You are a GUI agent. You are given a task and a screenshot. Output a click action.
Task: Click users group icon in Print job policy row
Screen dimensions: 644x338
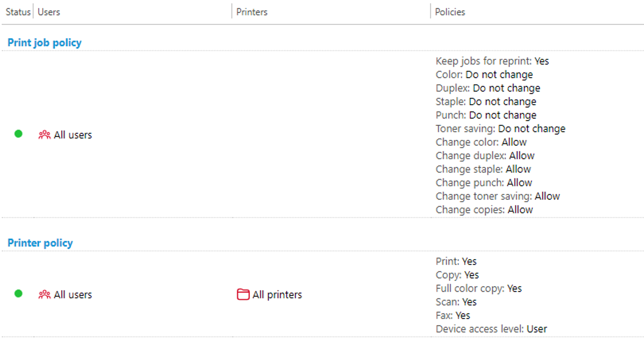pyautogui.click(x=44, y=135)
